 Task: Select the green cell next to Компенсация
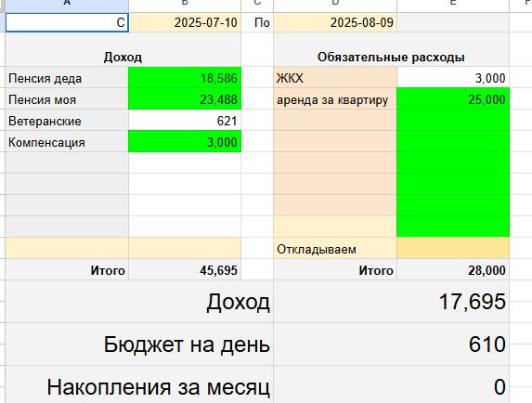185,142
